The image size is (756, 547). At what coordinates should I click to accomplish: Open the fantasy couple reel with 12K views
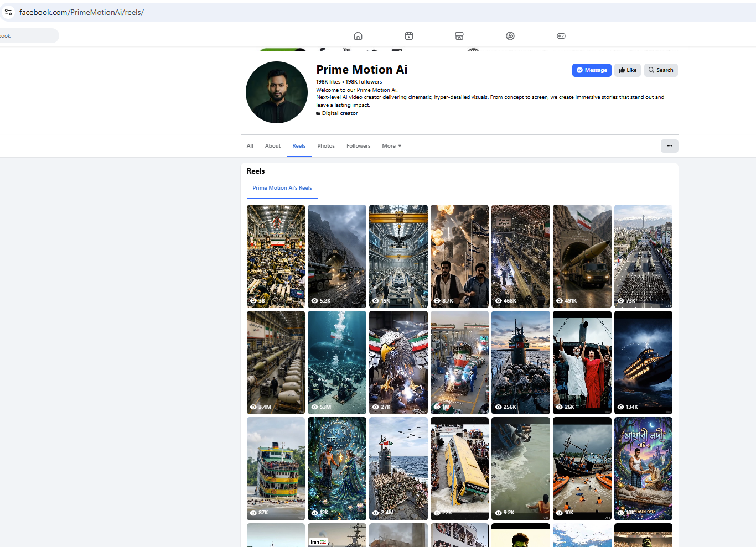click(x=337, y=468)
